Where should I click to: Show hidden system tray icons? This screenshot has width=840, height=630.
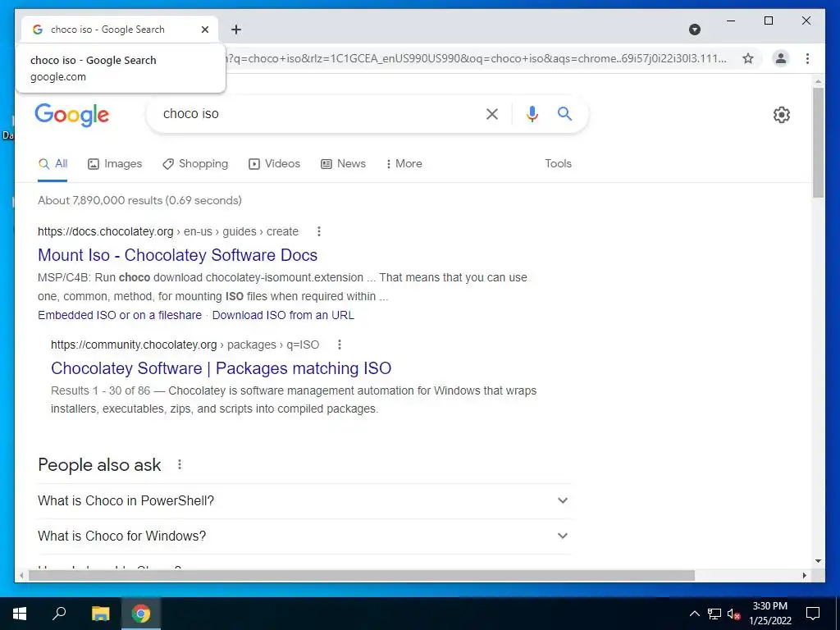(x=694, y=614)
